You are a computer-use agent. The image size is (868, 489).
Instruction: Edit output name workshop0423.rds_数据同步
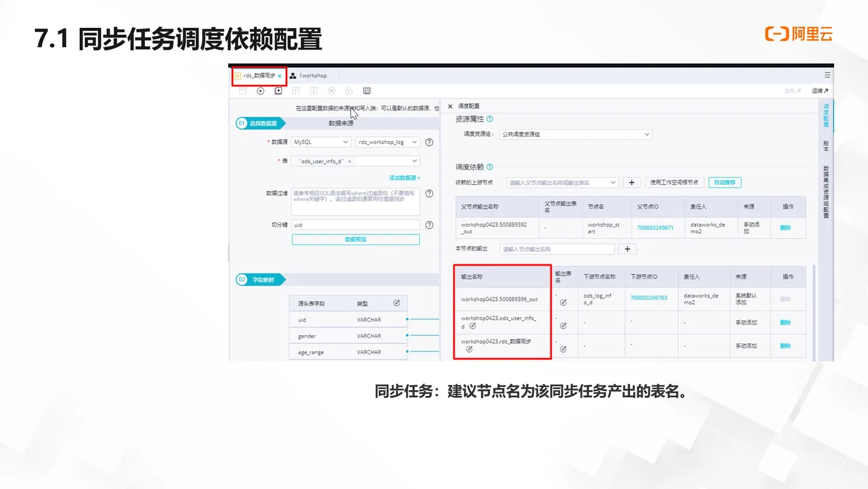tap(469, 349)
